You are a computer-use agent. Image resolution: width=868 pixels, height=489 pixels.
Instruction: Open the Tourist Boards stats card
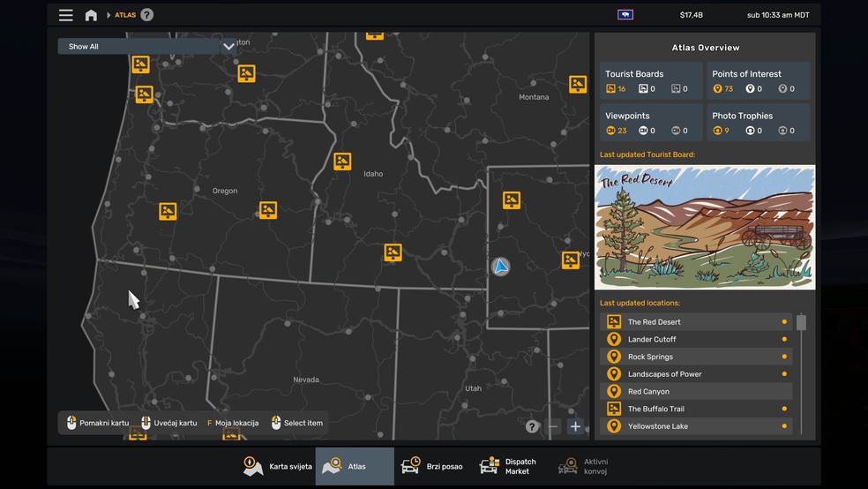651,81
